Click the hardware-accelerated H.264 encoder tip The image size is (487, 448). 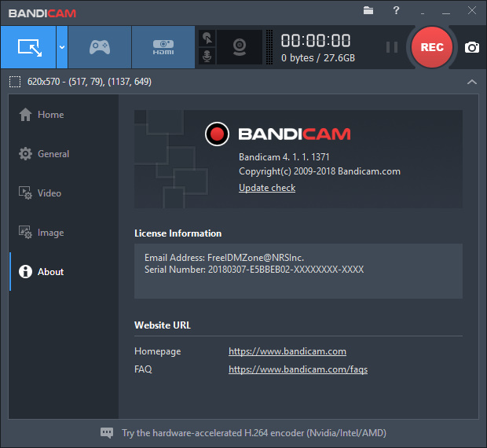click(x=254, y=433)
